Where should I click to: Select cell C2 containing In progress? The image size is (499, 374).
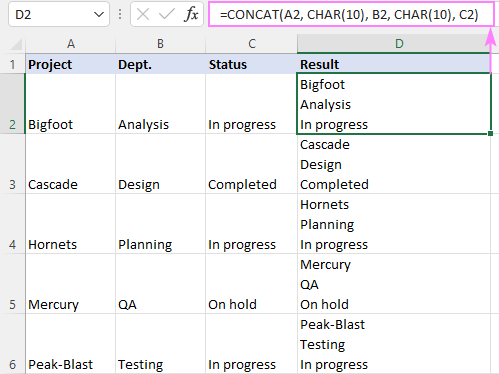[x=251, y=104]
